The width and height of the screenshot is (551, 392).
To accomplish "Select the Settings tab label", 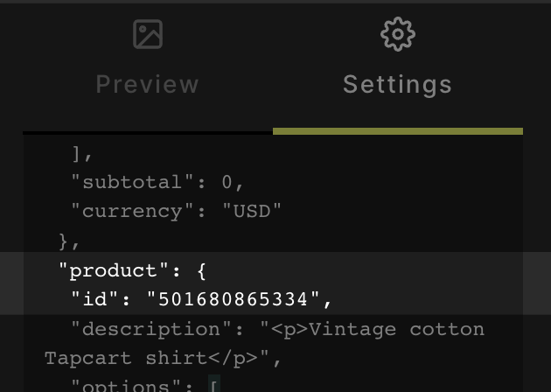I will (398, 84).
